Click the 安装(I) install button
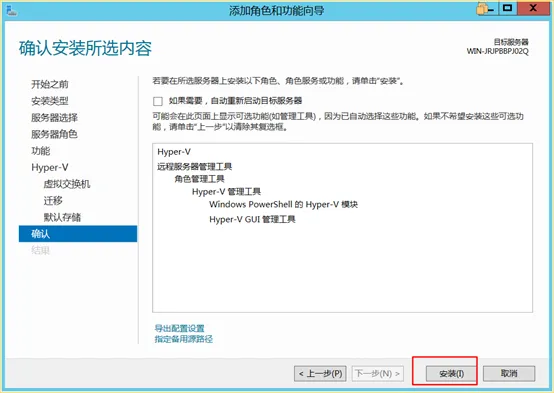The image size is (554, 393). click(451, 374)
